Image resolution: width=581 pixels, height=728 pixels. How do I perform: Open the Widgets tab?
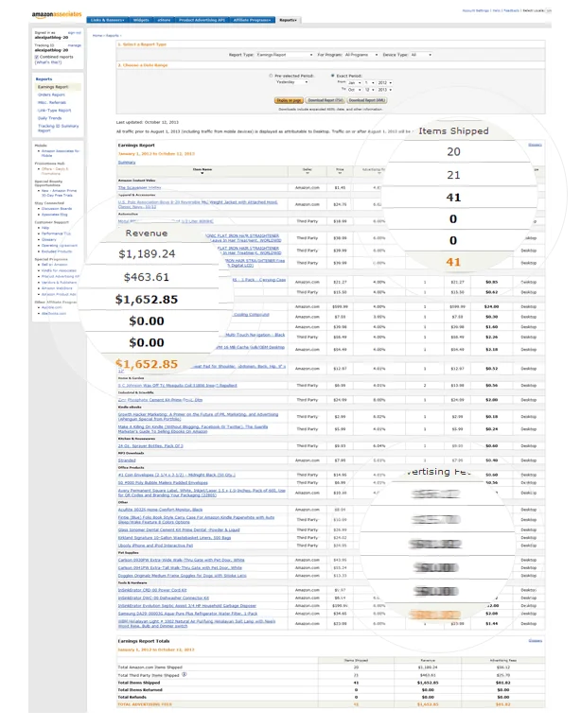point(141,20)
